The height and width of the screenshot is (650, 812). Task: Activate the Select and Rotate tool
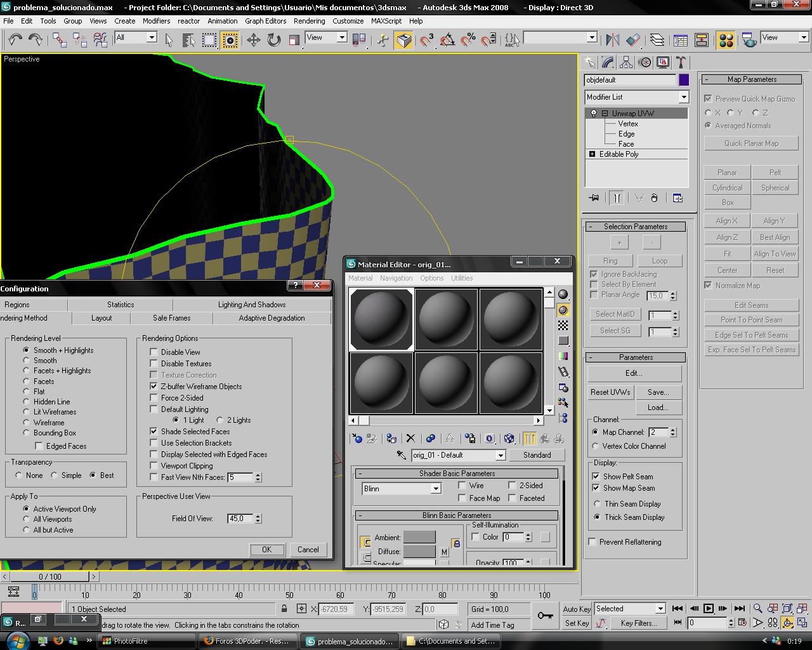click(x=274, y=40)
